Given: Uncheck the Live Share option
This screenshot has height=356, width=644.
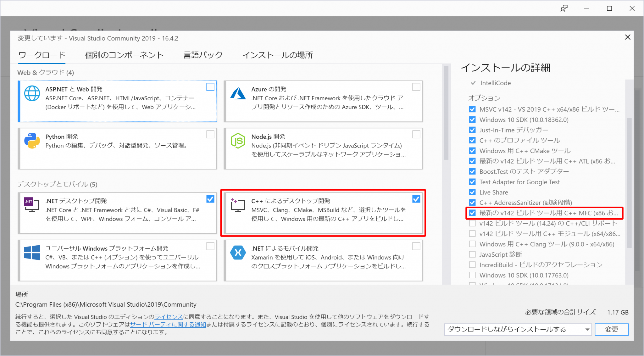Looking at the screenshot, I should [472, 192].
